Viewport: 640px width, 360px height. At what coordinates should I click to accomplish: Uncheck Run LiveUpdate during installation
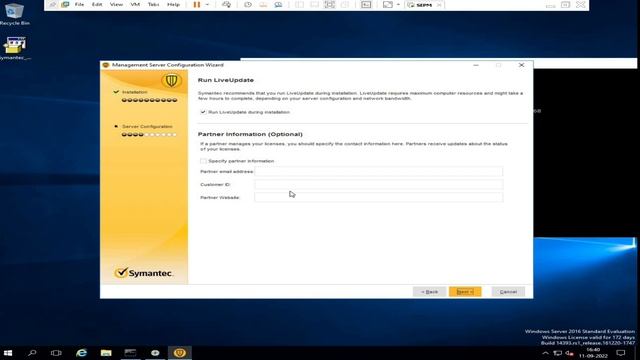tap(203, 112)
